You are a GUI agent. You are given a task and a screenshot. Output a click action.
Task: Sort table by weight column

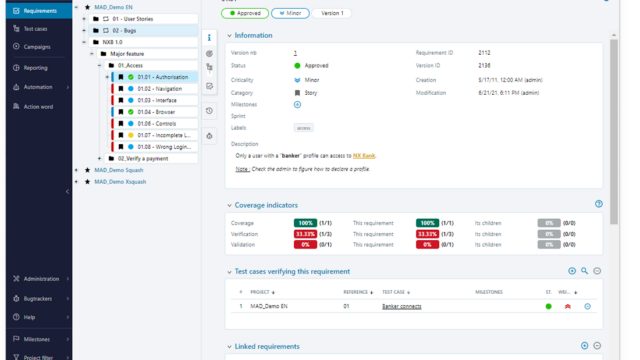point(568,292)
